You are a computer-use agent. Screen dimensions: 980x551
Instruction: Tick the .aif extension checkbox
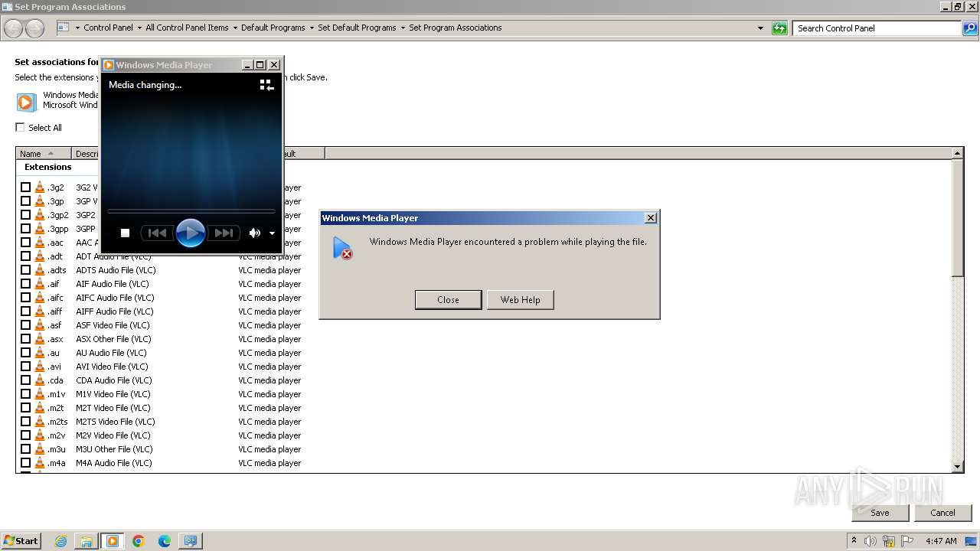pos(25,284)
